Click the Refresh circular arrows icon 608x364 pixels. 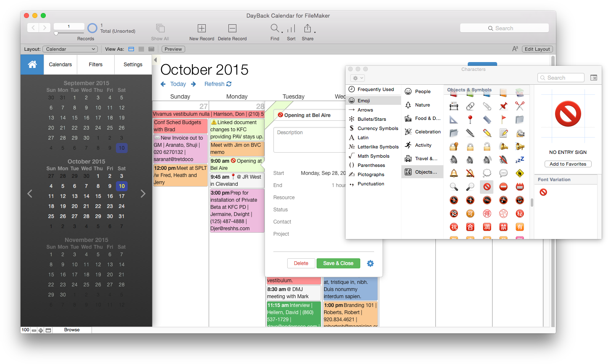click(229, 84)
